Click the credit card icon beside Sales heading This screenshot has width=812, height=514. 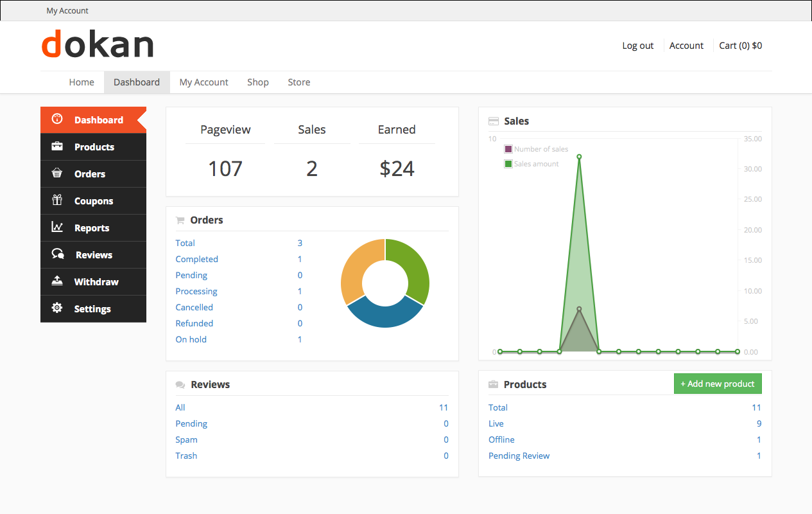tap(494, 121)
